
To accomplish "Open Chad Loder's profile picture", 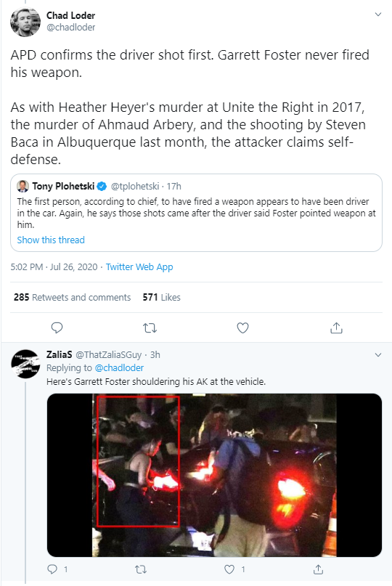I will 25,22.
